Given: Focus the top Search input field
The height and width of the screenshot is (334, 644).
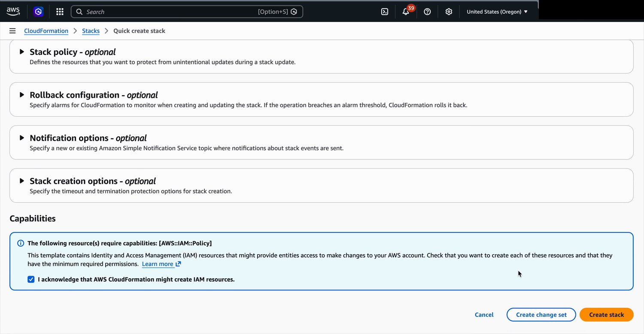Looking at the screenshot, I should (187, 12).
